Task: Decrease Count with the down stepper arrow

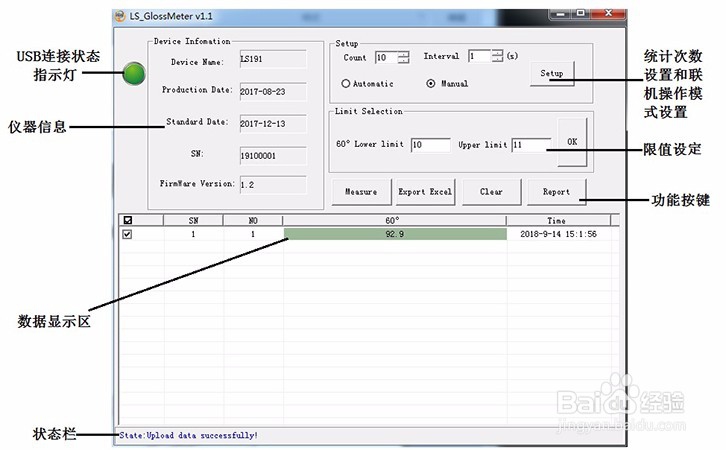Action: coord(404,61)
